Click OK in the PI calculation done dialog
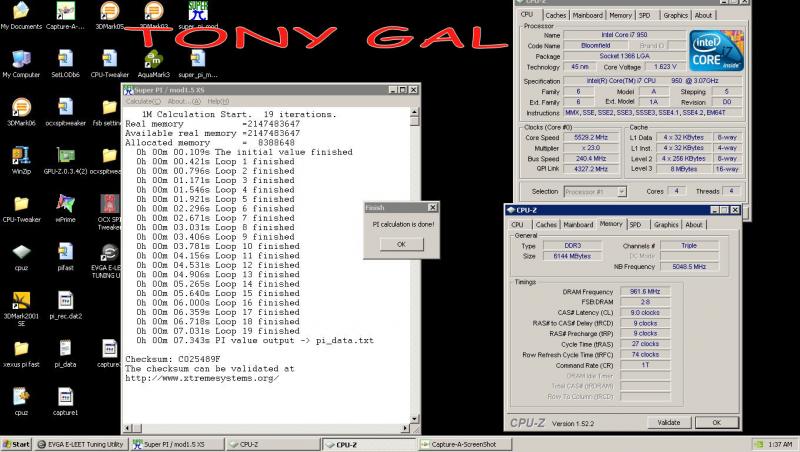The width and height of the screenshot is (800, 452). coord(402,244)
